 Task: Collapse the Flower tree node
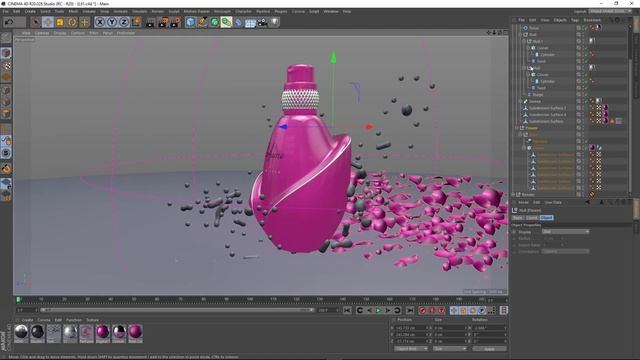pos(517,128)
